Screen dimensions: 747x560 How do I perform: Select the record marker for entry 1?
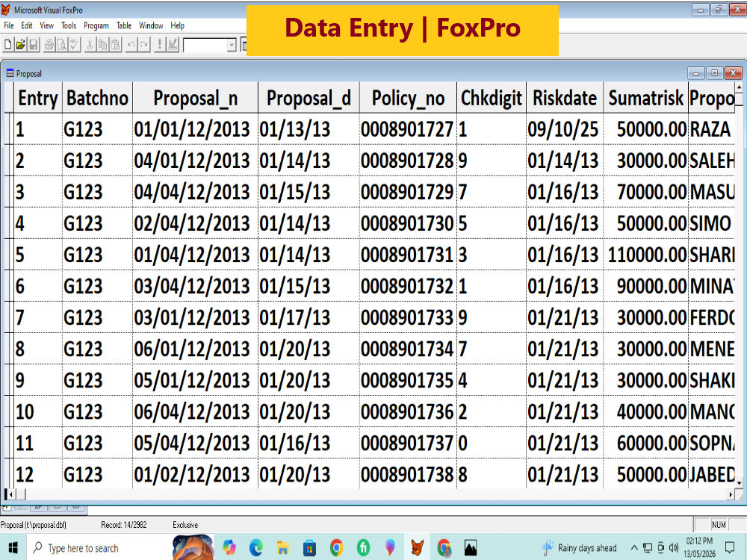coord(9,129)
